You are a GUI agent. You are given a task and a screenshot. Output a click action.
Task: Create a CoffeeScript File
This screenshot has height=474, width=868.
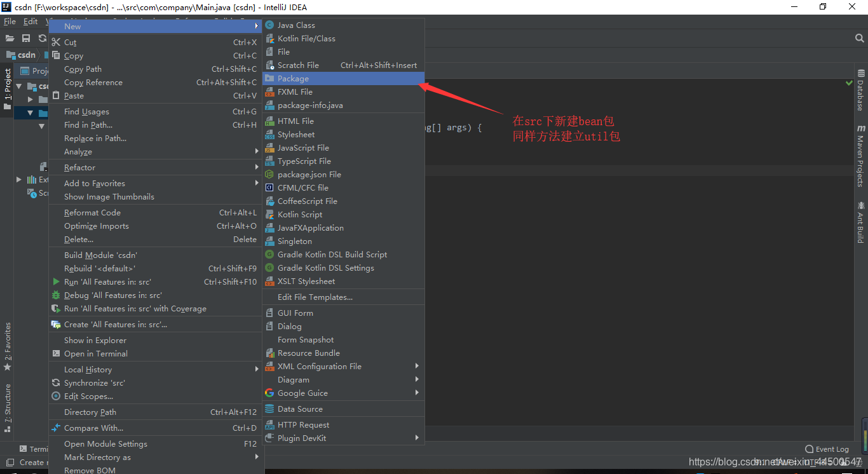(344, 201)
